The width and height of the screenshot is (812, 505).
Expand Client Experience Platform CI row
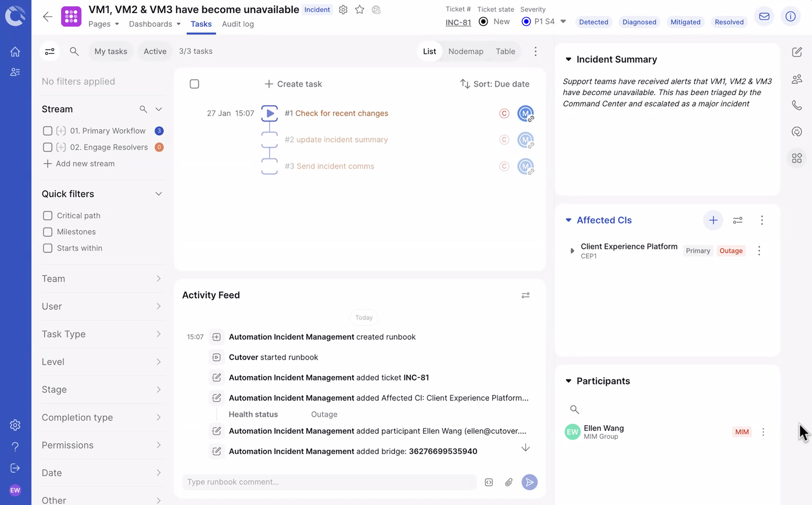pyautogui.click(x=572, y=251)
